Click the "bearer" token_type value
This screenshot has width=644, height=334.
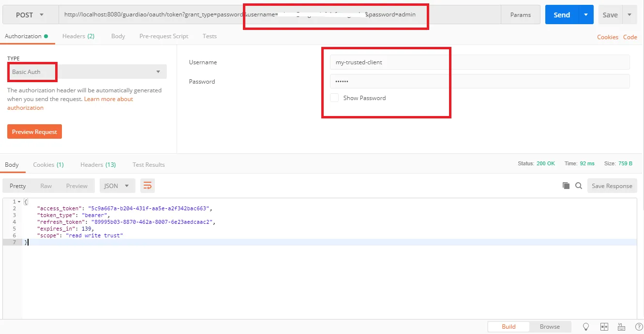tap(95, 215)
